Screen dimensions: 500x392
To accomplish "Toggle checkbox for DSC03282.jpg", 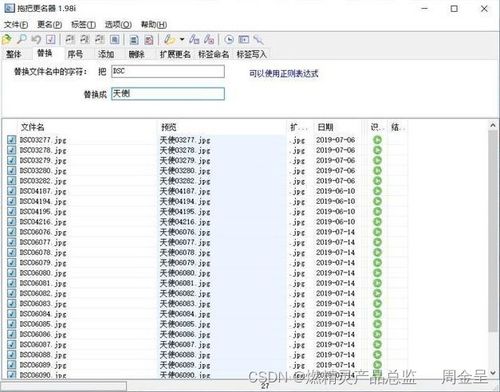I will [x=11, y=181].
